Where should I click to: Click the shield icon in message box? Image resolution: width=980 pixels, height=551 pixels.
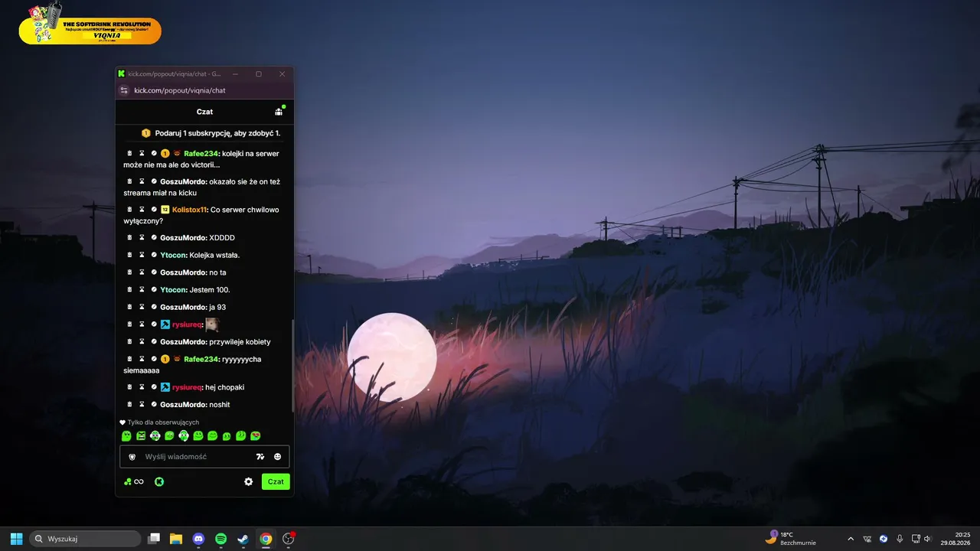[x=132, y=457]
